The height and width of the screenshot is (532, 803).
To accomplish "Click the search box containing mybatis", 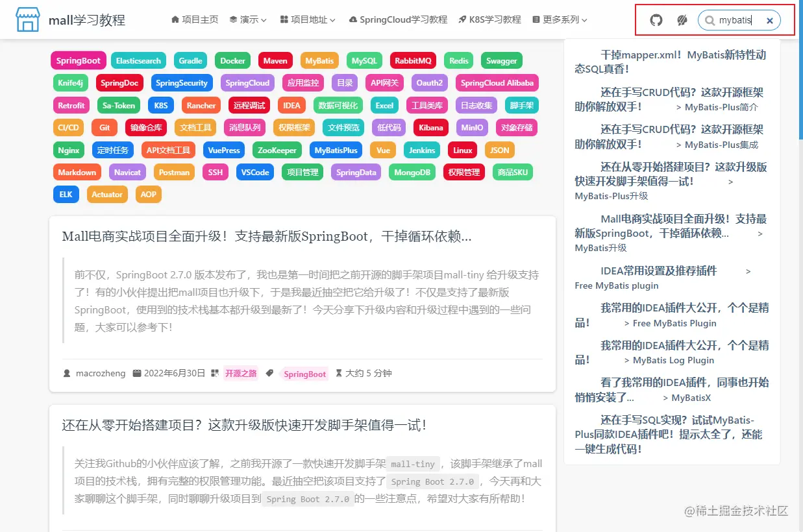I will 739,21.
